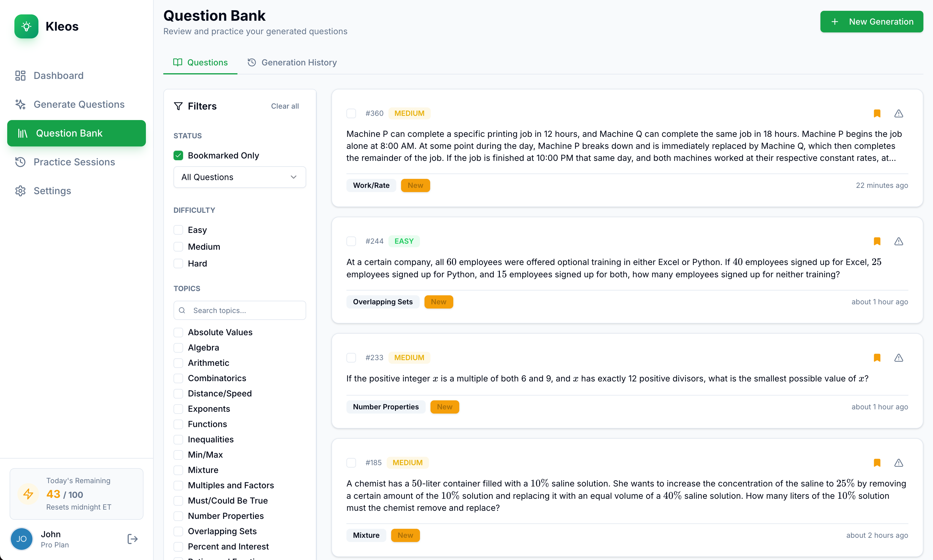
Task: Uncheck the Bookmarked Only filter
Action: [178, 155]
